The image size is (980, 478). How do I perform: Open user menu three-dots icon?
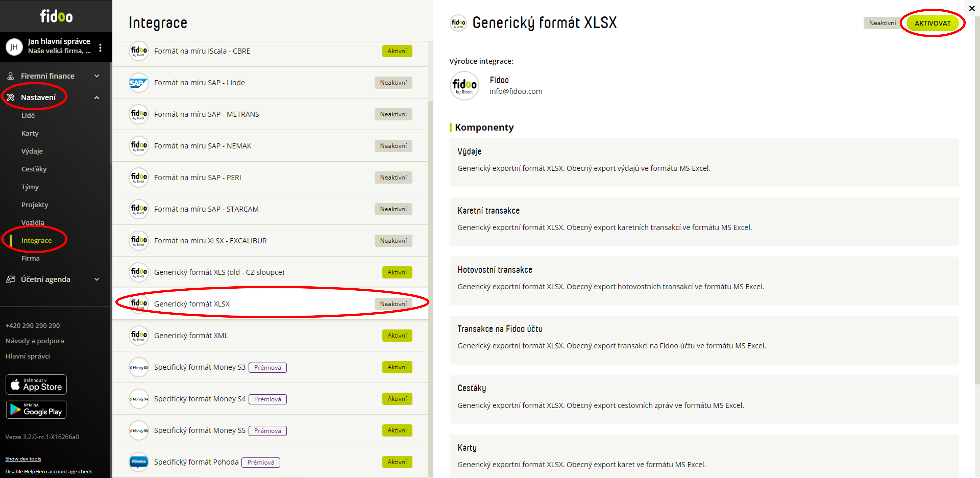(100, 47)
